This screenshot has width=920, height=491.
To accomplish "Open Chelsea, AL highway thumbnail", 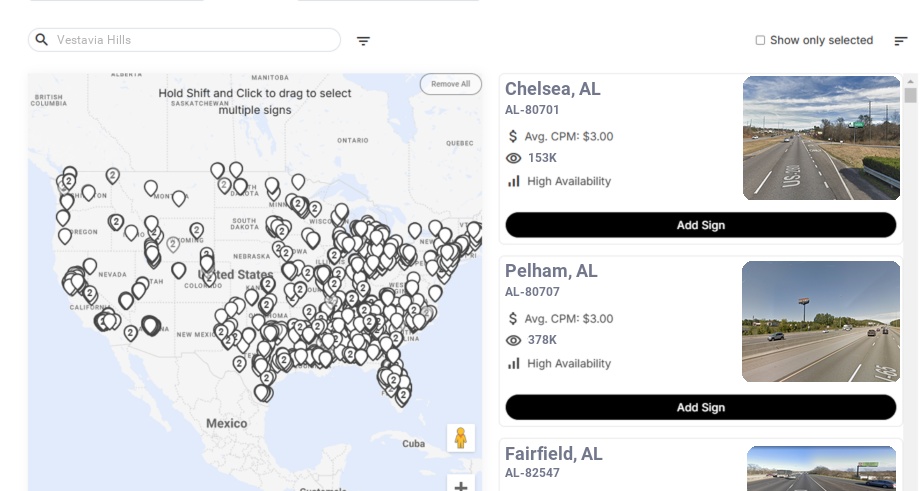I will (x=822, y=138).
